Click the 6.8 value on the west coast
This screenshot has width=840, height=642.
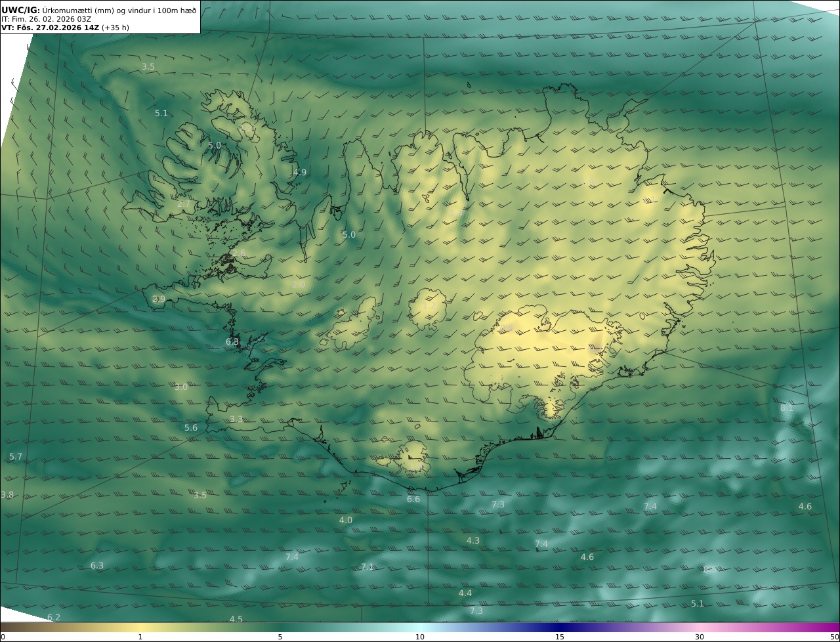[232, 342]
